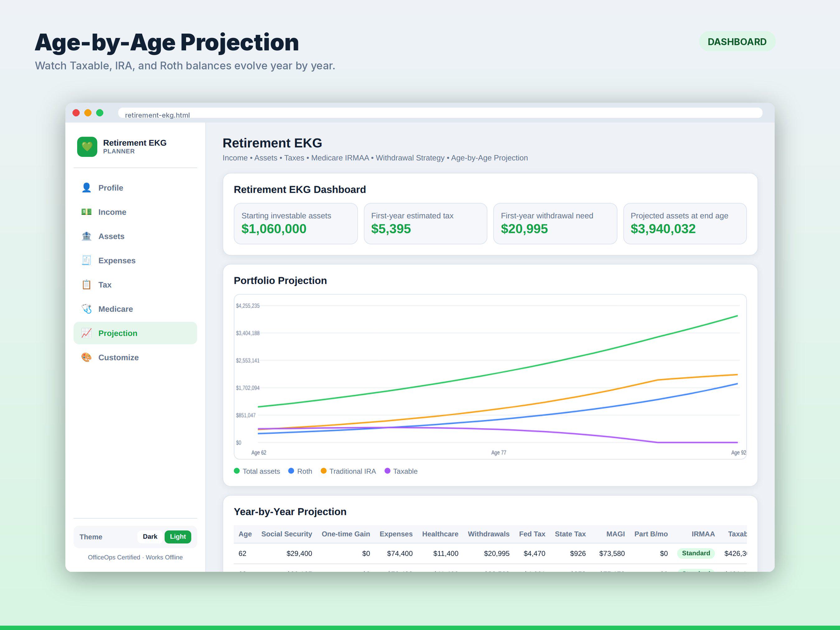840x630 pixels.
Task: Click the Standard IRMAA badge for age 62
Action: tap(696, 553)
